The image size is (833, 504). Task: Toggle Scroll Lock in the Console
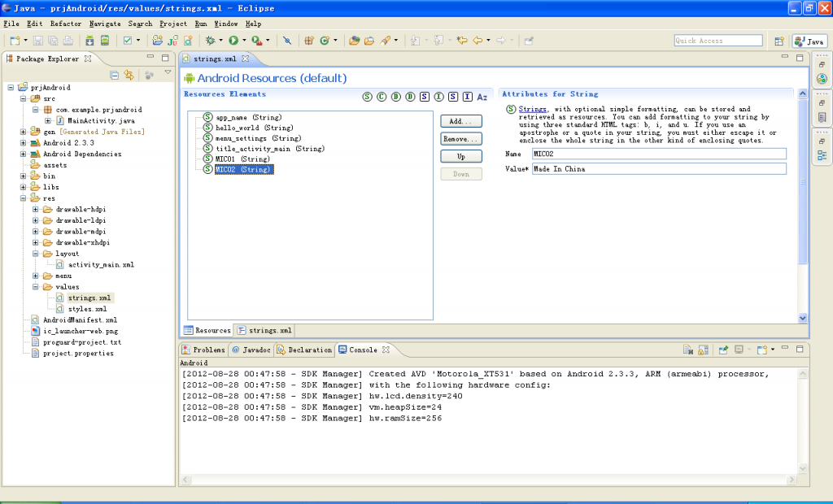pos(704,350)
